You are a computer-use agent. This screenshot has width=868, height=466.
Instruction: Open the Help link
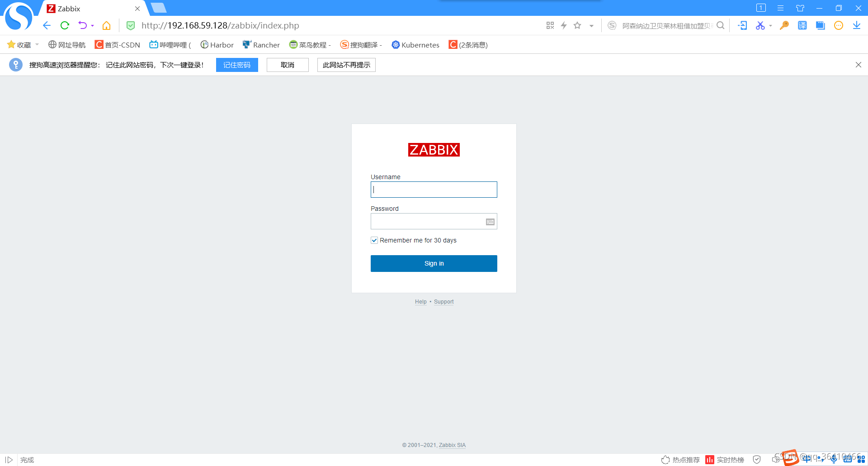(421, 302)
